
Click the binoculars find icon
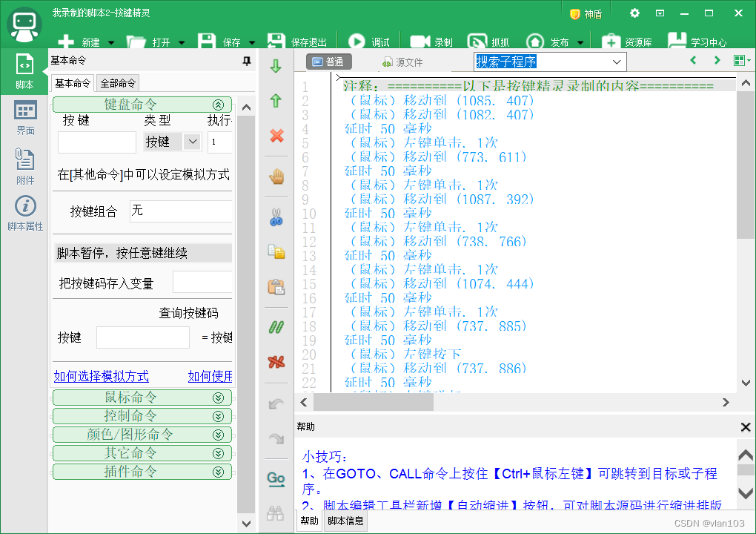tap(276, 512)
